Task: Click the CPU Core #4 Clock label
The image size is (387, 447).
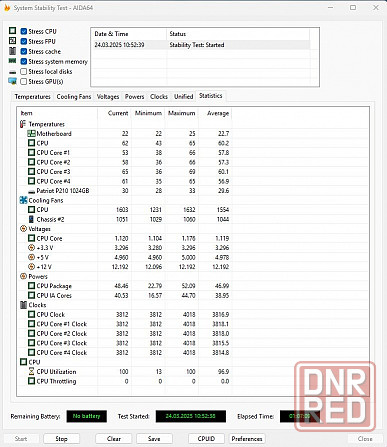Action: [x=62, y=352]
